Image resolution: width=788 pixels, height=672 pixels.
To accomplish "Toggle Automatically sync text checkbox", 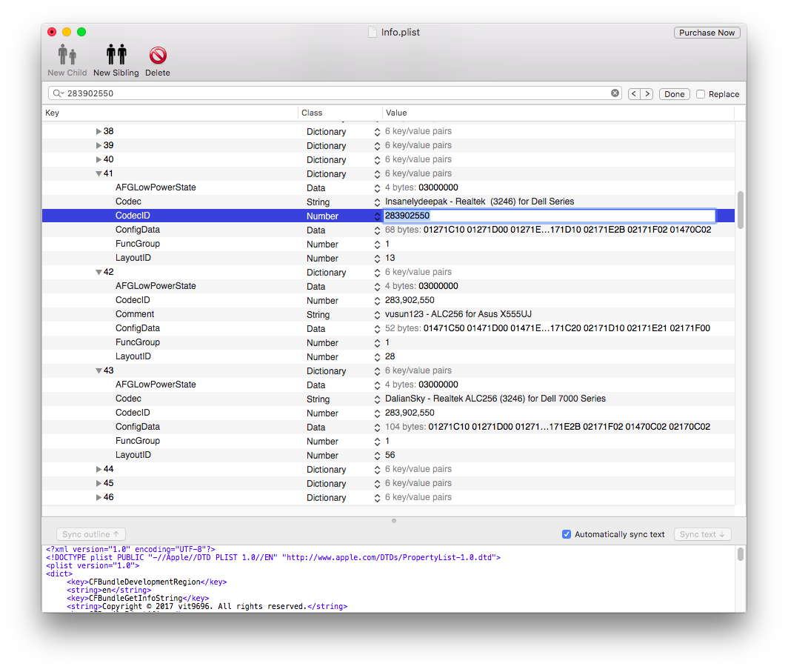I will [567, 533].
